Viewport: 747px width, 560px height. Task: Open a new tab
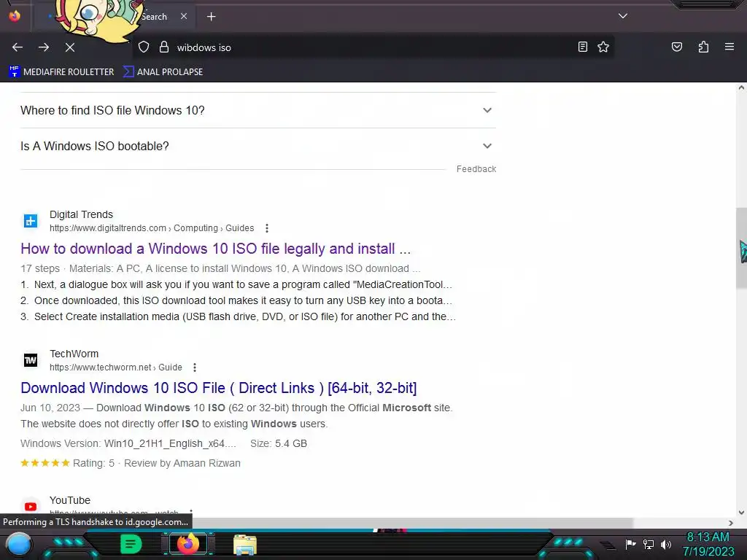(211, 17)
